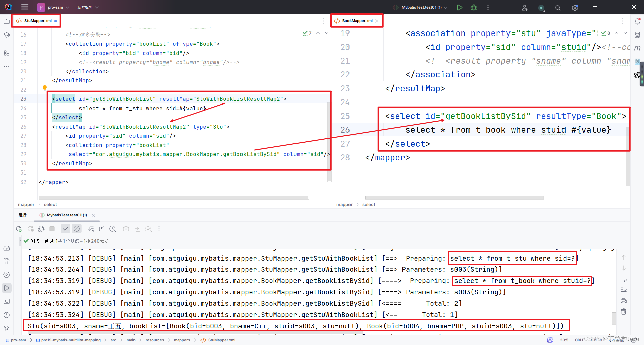Screen dimensions: 644x345
Task: Click the console vertical scrollbar thumb
Action: click(x=614, y=318)
